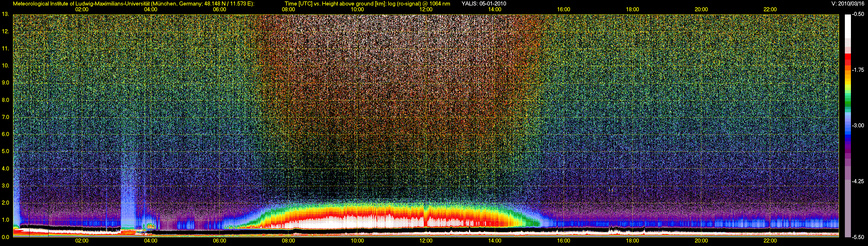Image resolution: width=868 pixels, height=246 pixels.
Task: Click the 'V: 2010/03/16' version label
Action: click(x=848, y=4)
